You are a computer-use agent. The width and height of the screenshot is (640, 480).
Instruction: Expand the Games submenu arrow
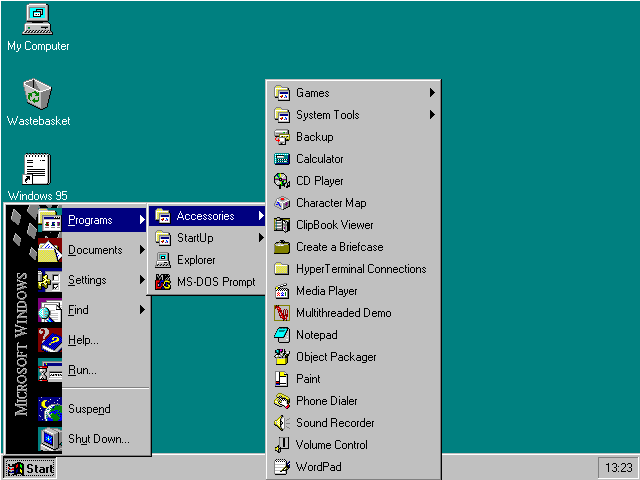[x=432, y=93]
